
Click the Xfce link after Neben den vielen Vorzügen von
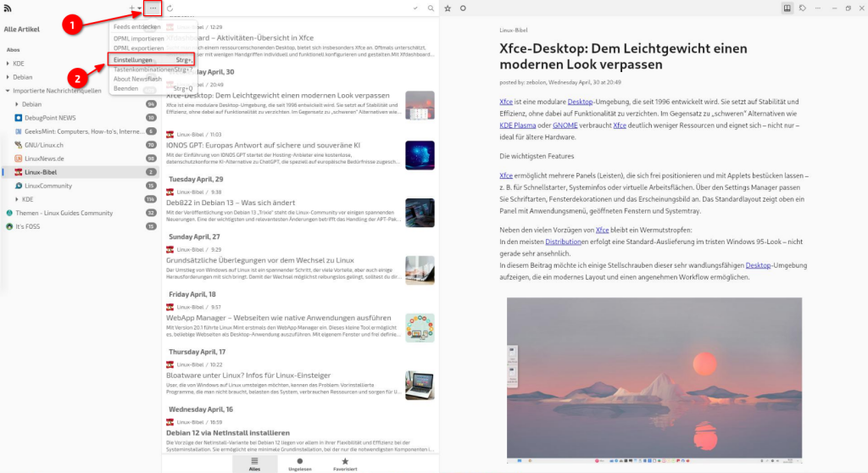603,230
